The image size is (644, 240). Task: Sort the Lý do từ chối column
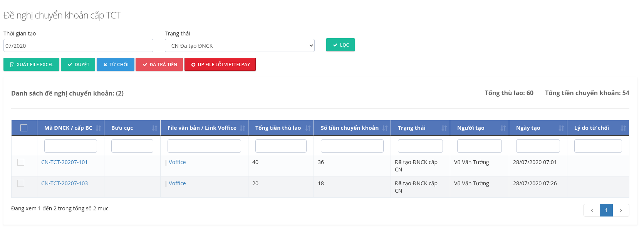click(x=623, y=128)
